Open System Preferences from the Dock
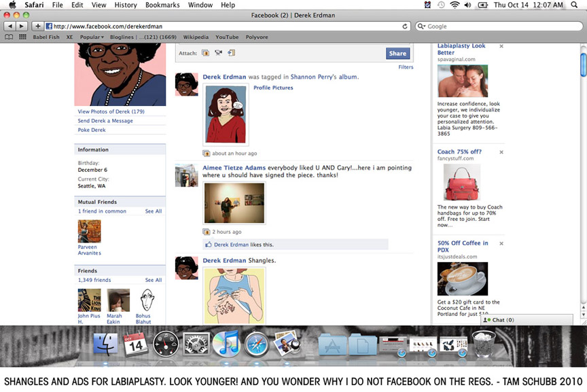Viewport: 587px width, 392px height. pyautogui.click(x=196, y=344)
